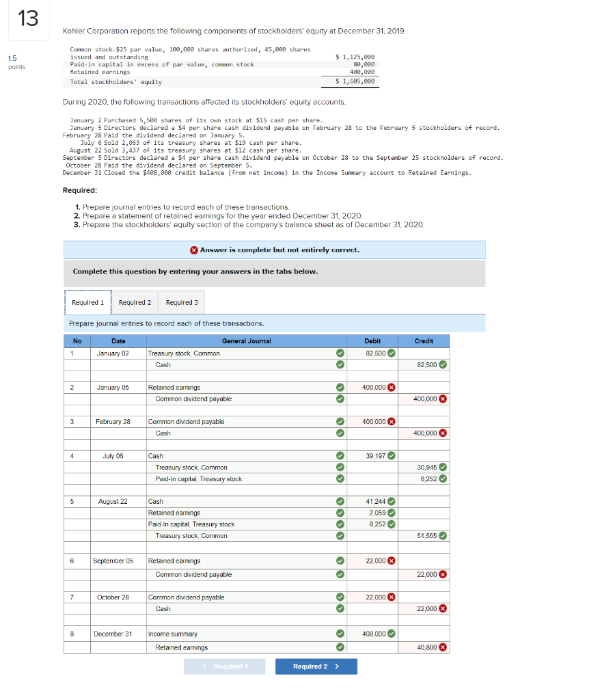This screenshot has width=600, height=700.
Task: Click the 1.5 points label
Action: click(16, 62)
